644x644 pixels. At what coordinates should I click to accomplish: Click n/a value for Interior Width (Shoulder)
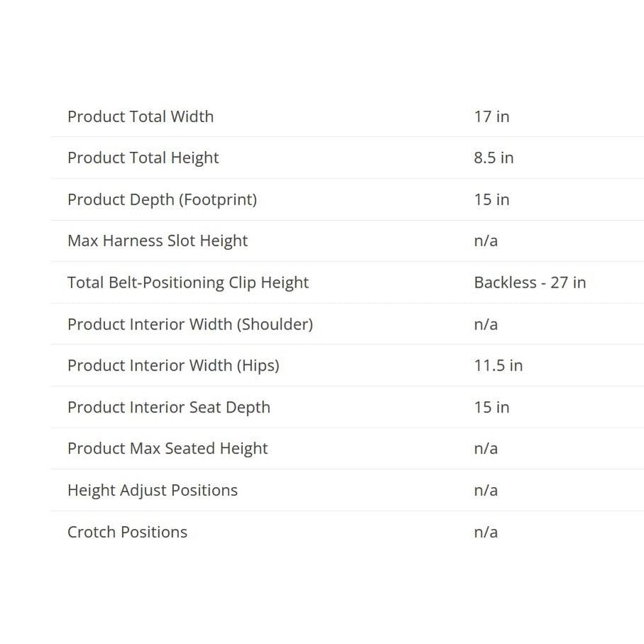tap(486, 325)
